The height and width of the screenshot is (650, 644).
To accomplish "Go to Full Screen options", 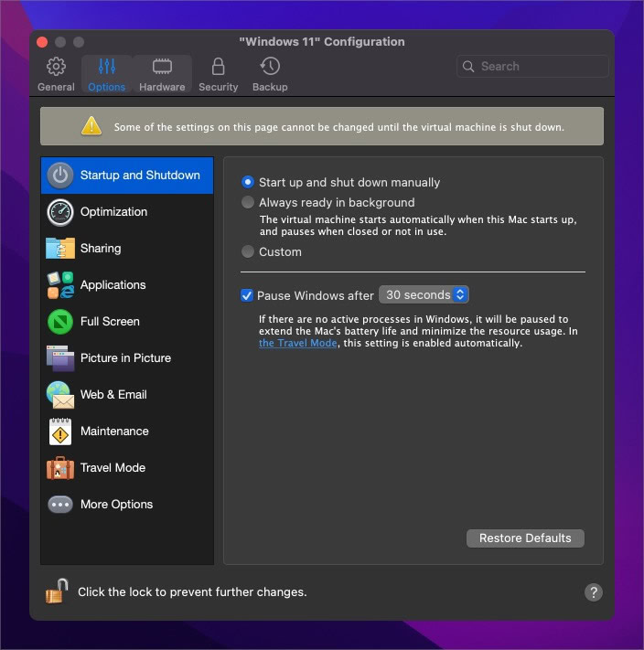I will [x=127, y=321].
